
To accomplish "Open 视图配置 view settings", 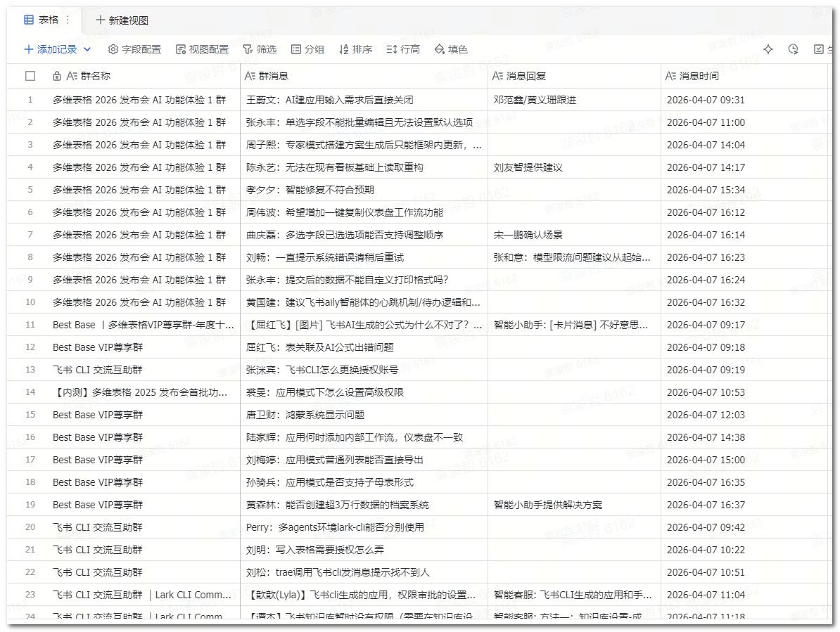I will pyautogui.click(x=202, y=49).
